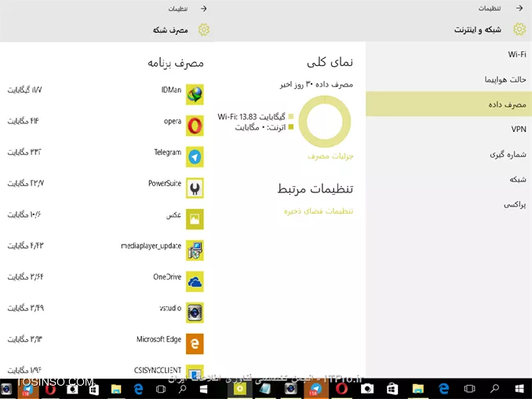The height and width of the screenshot is (399, 532).
Task: Open the Wi-Fi settings section
Action: (x=449, y=54)
